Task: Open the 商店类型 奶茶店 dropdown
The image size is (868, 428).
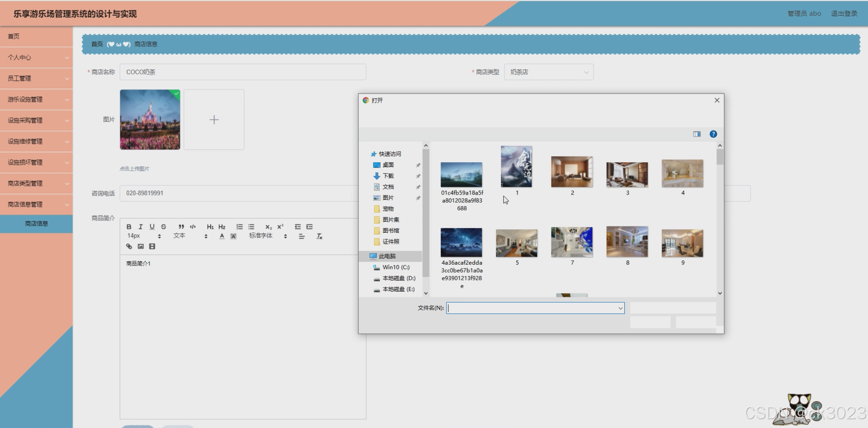Action: 548,72
